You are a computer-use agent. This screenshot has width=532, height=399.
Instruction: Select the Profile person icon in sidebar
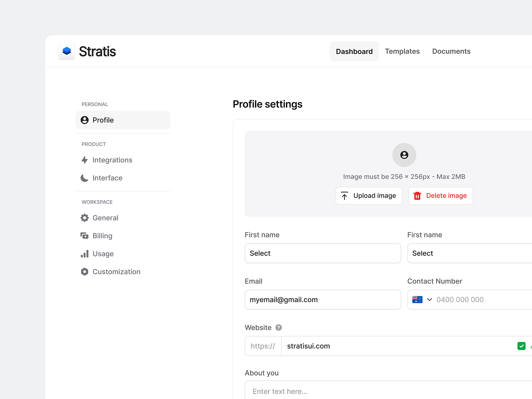[x=84, y=120]
